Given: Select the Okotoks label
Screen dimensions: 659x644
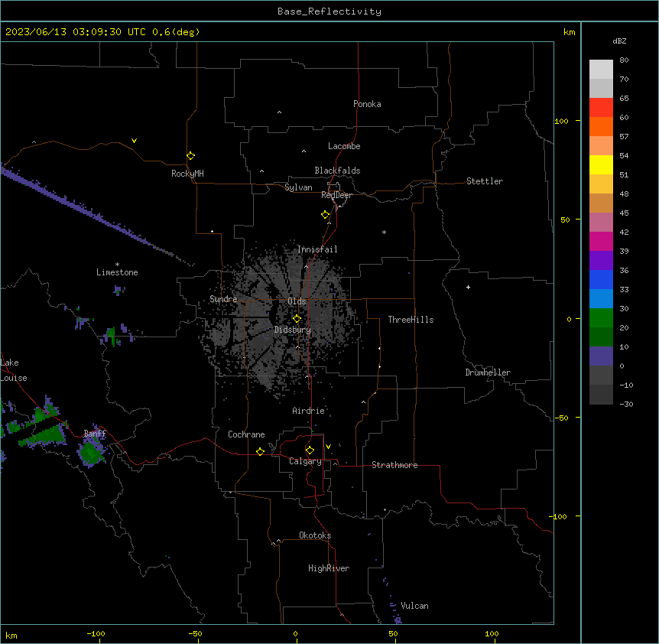Looking at the screenshot, I should pos(315,535).
